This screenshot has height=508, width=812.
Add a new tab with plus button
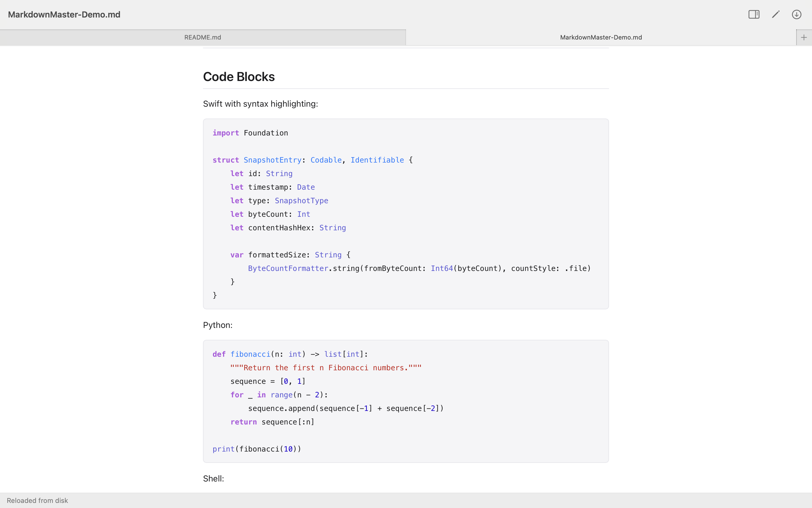click(x=804, y=38)
